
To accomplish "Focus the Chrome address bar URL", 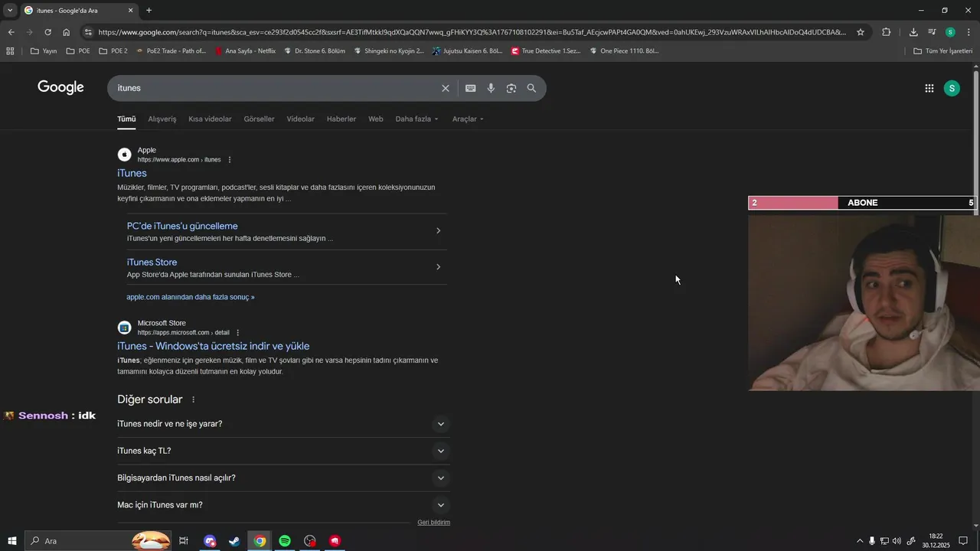I will point(472,32).
